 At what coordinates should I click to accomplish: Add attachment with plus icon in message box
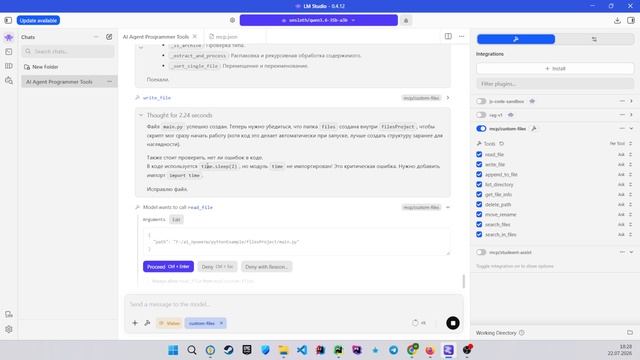pyautogui.click(x=135, y=323)
